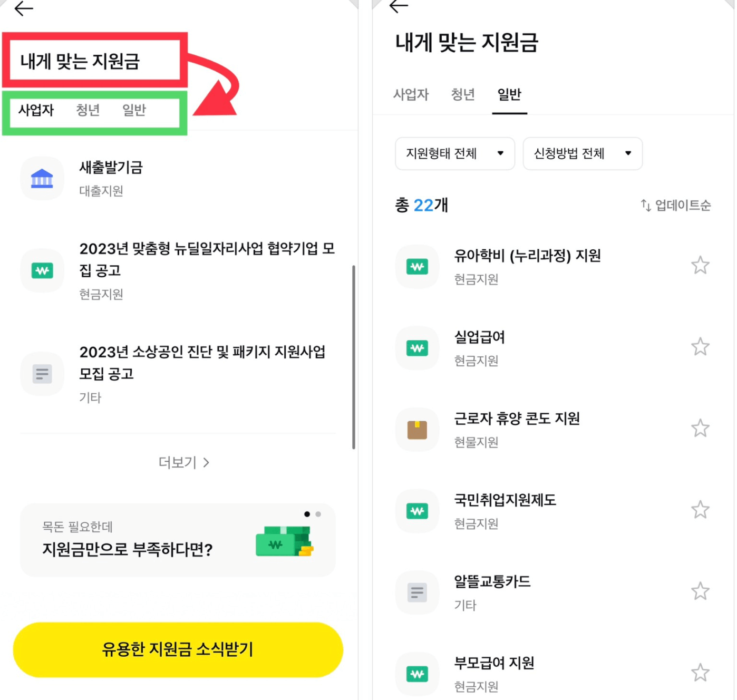Star the 실업급여 item
Image resolution: width=737 pixels, height=700 pixels.
point(700,347)
